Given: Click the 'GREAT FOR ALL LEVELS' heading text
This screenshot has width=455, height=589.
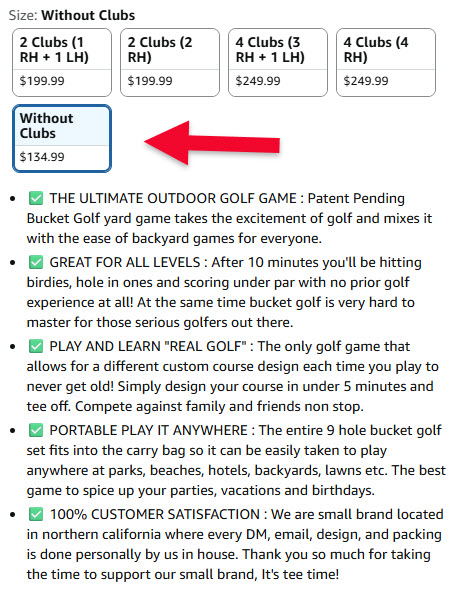Looking at the screenshot, I should [x=125, y=262].
